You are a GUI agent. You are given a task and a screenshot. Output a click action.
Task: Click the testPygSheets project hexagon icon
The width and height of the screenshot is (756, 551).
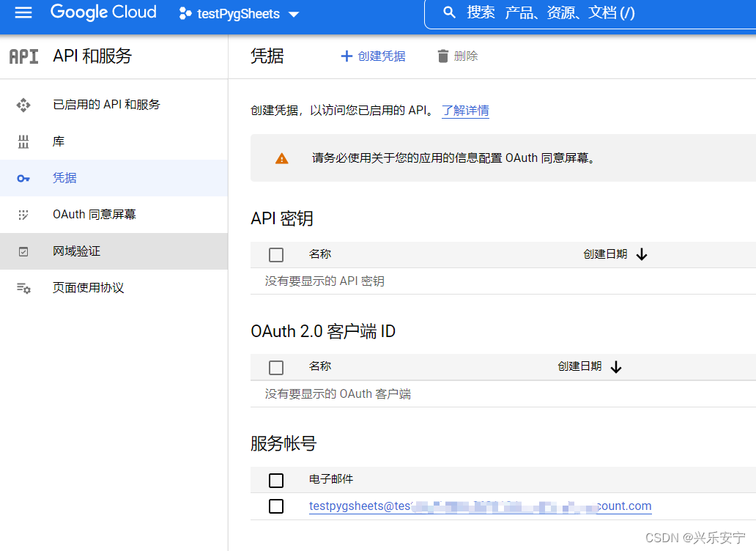tap(185, 13)
